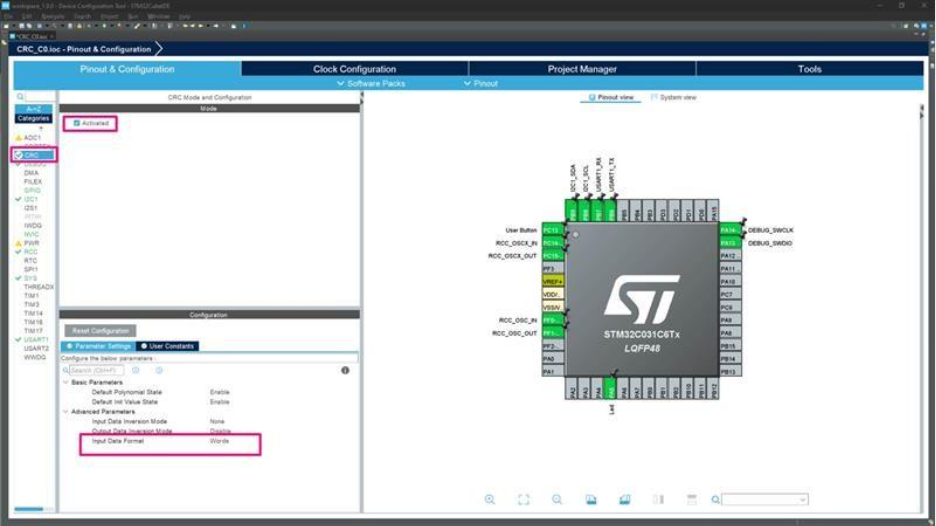Click the PC14 RCC_OSCX_IN pin

(552, 243)
